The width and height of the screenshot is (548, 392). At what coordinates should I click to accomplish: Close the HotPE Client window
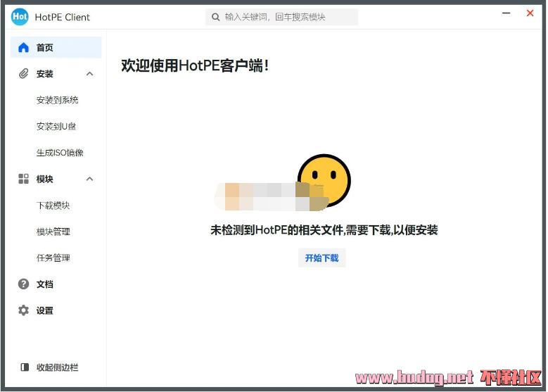530,13
